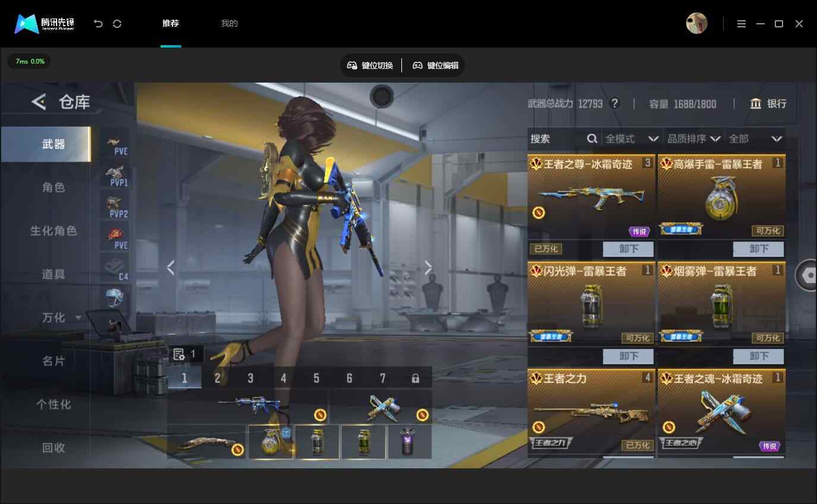Open the user avatar profile

coord(697,23)
